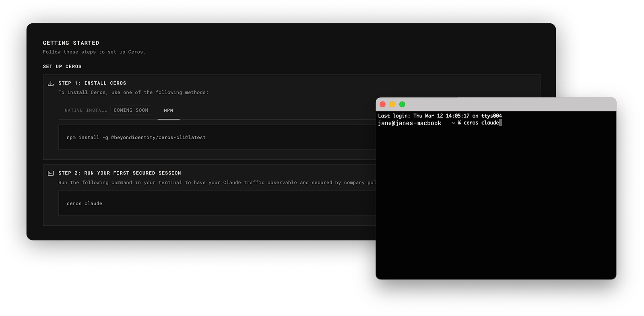
Task: Click the terminal icon beside Step 2
Action: (51, 173)
